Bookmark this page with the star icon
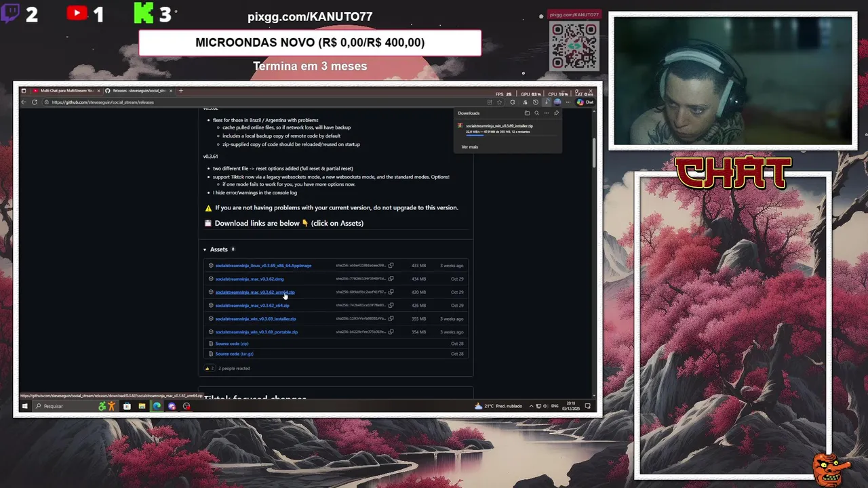The height and width of the screenshot is (488, 868). click(x=500, y=102)
